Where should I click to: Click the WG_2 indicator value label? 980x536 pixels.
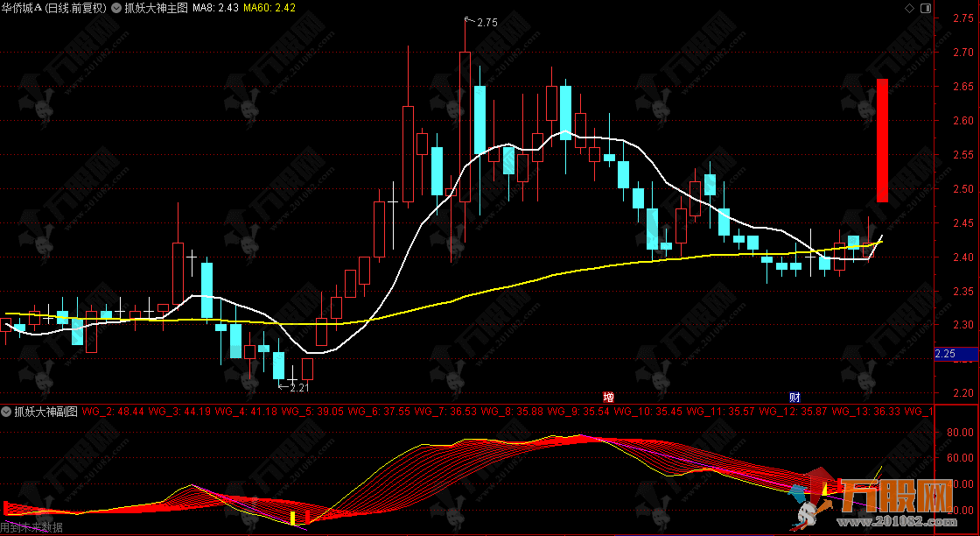click(112, 411)
